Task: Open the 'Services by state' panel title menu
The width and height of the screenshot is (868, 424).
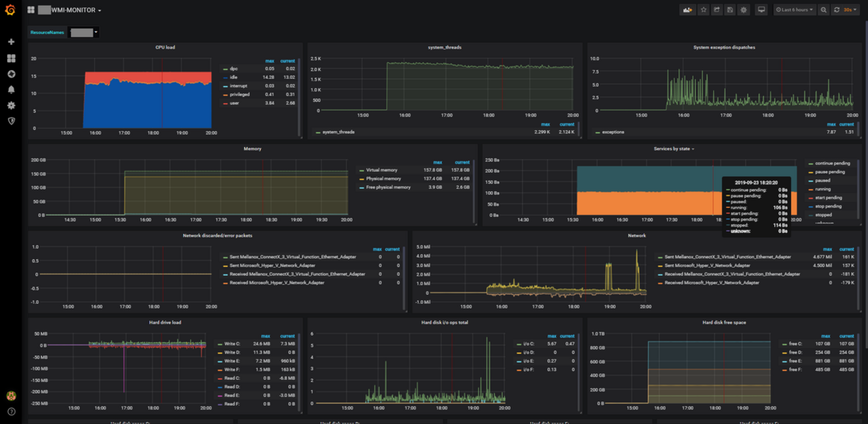Action: pos(673,149)
